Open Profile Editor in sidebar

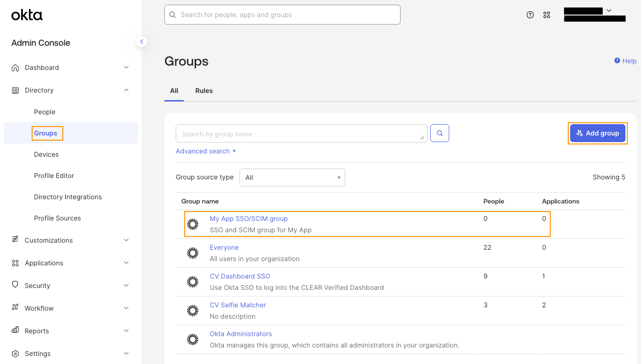[54, 176]
